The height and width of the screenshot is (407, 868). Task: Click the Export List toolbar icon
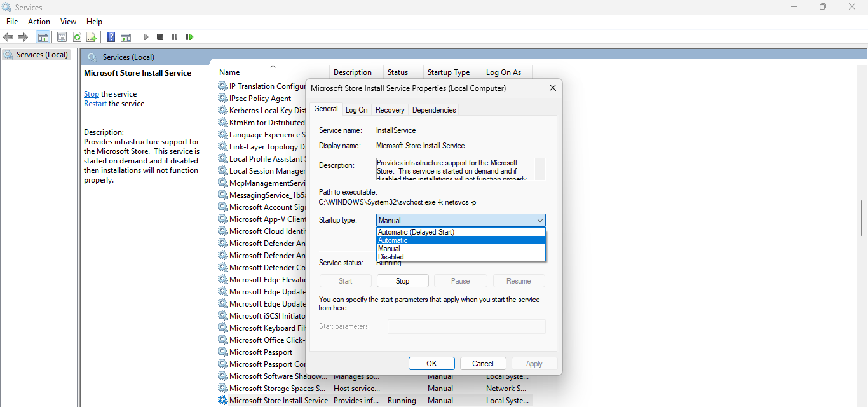(x=92, y=37)
